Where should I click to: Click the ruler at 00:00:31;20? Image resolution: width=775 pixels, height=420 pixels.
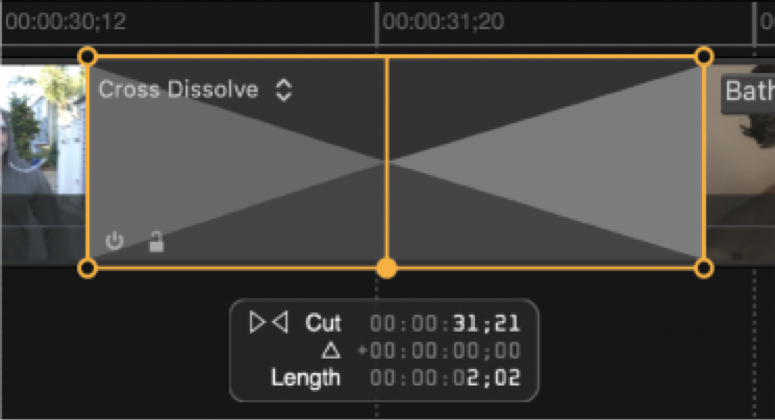(x=443, y=21)
